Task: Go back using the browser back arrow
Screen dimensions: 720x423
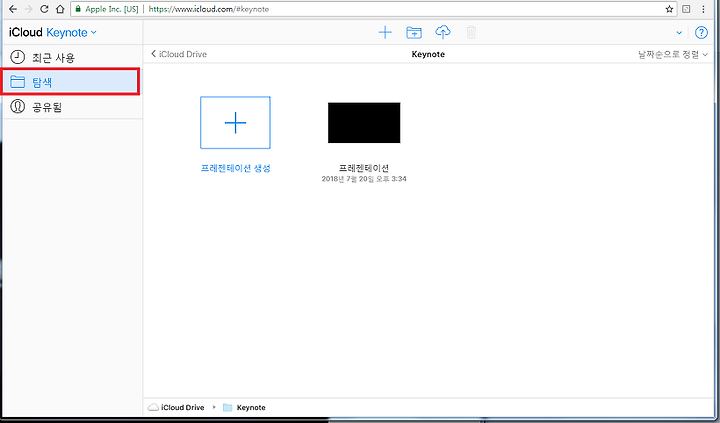Action: click(12, 9)
